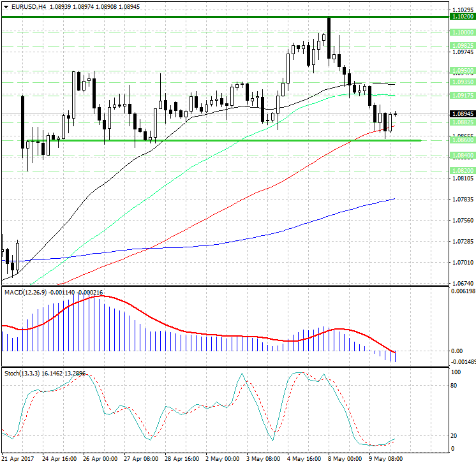The image size is (476, 466).
Task: Select the thick green line at 1.10200
Action: coord(191,17)
